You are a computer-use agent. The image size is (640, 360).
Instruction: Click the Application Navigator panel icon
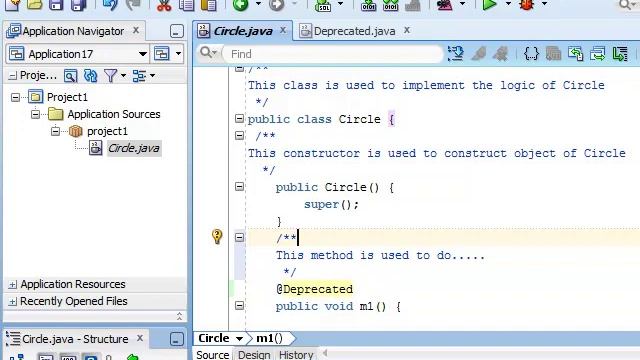pyautogui.click(x=14, y=31)
